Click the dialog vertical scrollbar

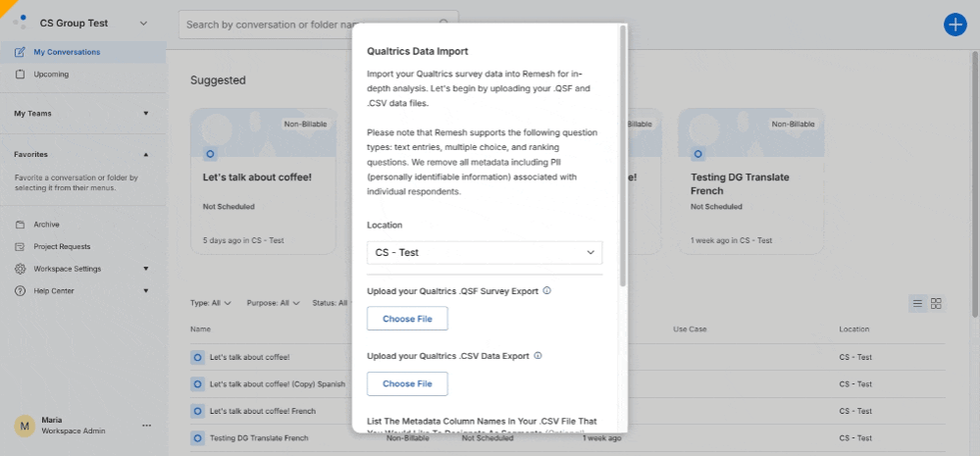coord(622,156)
